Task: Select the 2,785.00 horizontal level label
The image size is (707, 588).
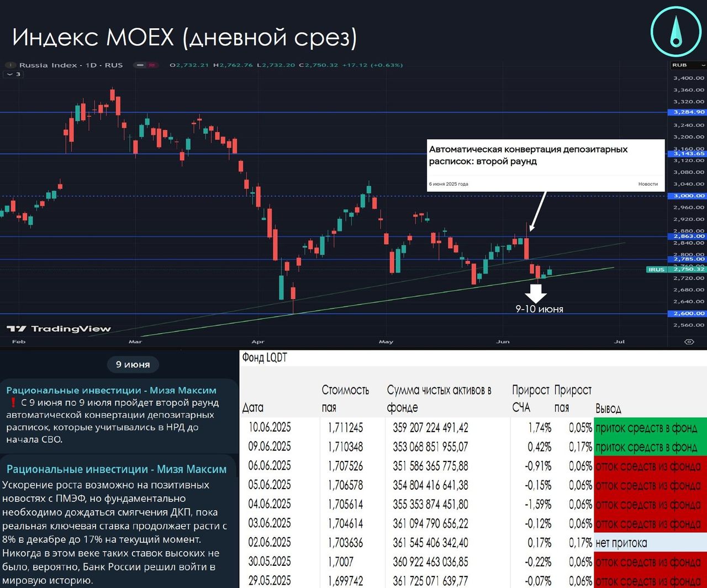Action: [688, 259]
